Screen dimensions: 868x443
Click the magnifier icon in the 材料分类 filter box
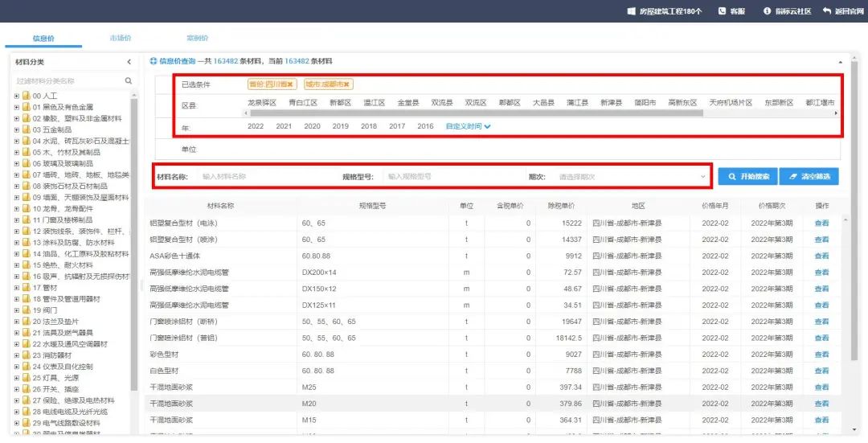[128, 80]
